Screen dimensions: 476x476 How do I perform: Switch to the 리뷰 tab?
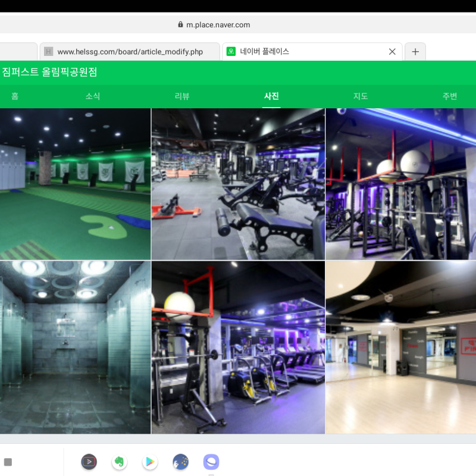(x=182, y=96)
